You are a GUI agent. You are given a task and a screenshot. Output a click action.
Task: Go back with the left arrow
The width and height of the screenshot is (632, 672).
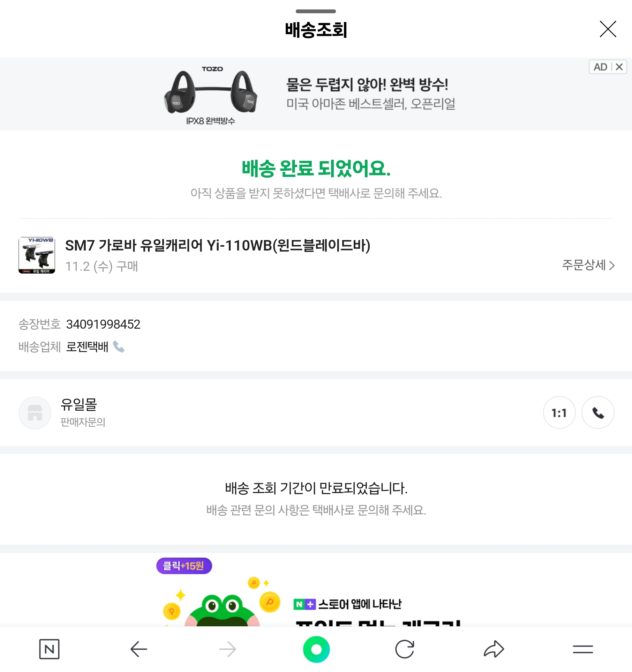coord(139,649)
